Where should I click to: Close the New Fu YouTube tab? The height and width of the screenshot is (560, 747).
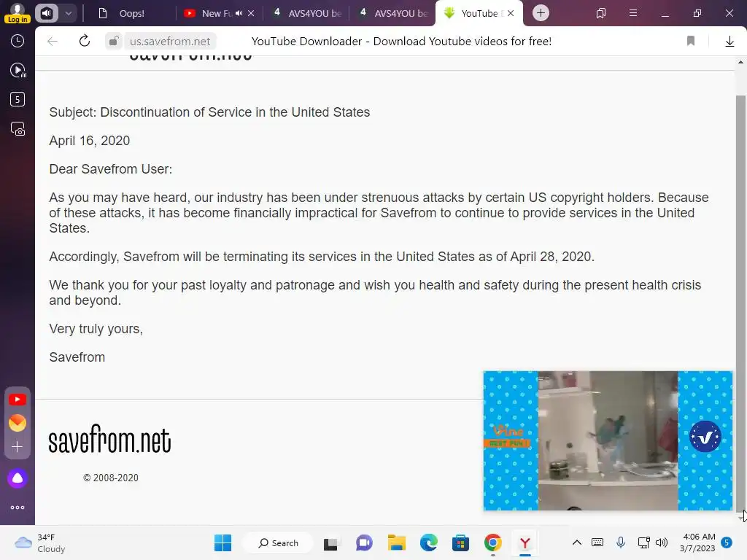point(251,13)
